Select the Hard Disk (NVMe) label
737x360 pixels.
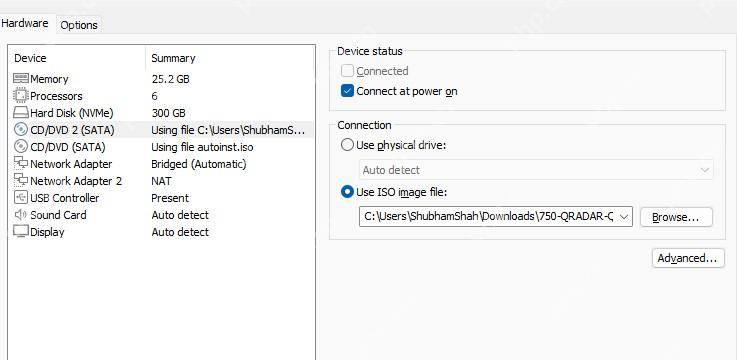point(72,113)
